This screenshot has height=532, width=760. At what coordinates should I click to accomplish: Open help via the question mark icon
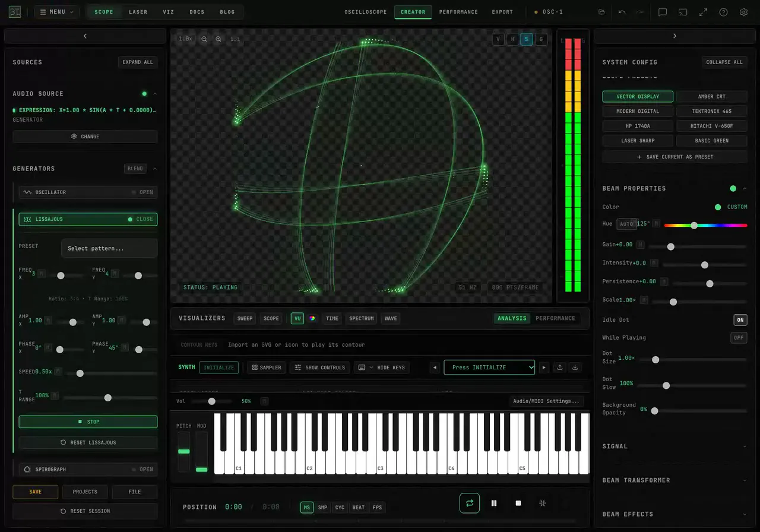(x=723, y=12)
